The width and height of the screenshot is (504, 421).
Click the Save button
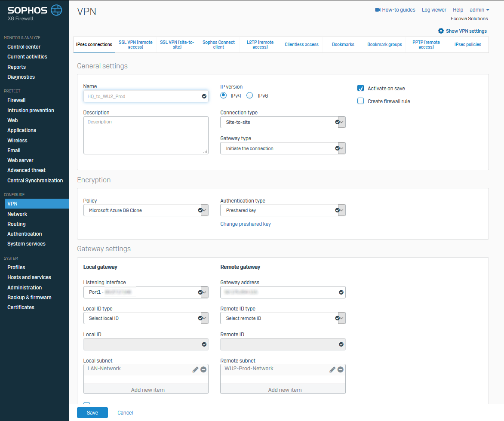click(x=92, y=413)
